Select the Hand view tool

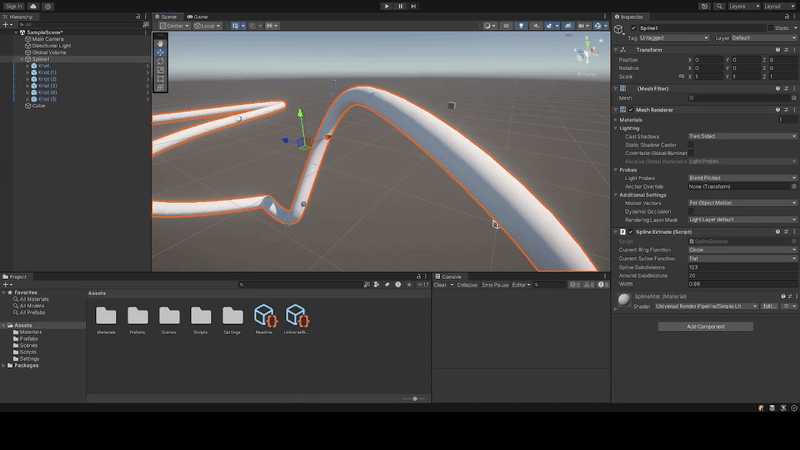160,43
